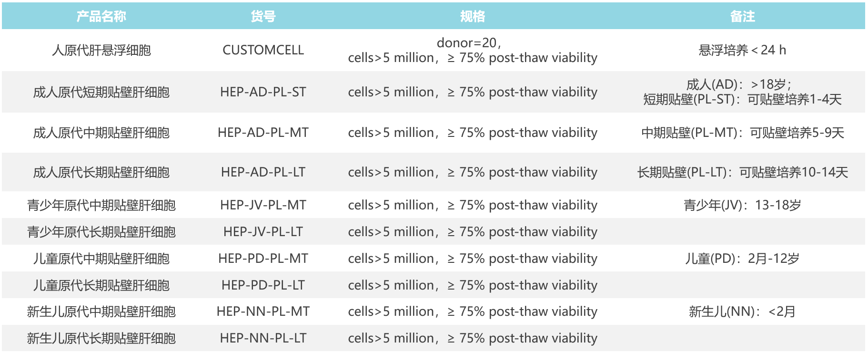The width and height of the screenshot is (868, 353).
Task: Click item number HEP-JV-PL-LT
Action: pos(263,232)
